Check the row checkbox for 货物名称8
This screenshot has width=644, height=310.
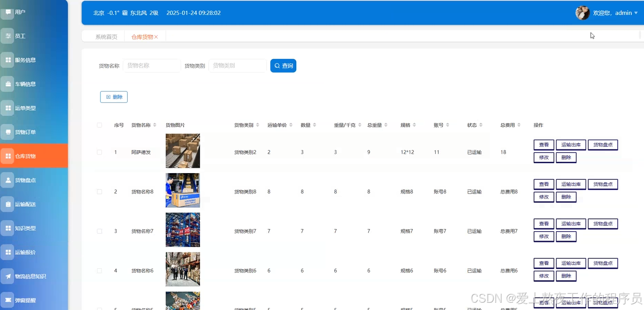pyautogui.click(x=100, y=192)
